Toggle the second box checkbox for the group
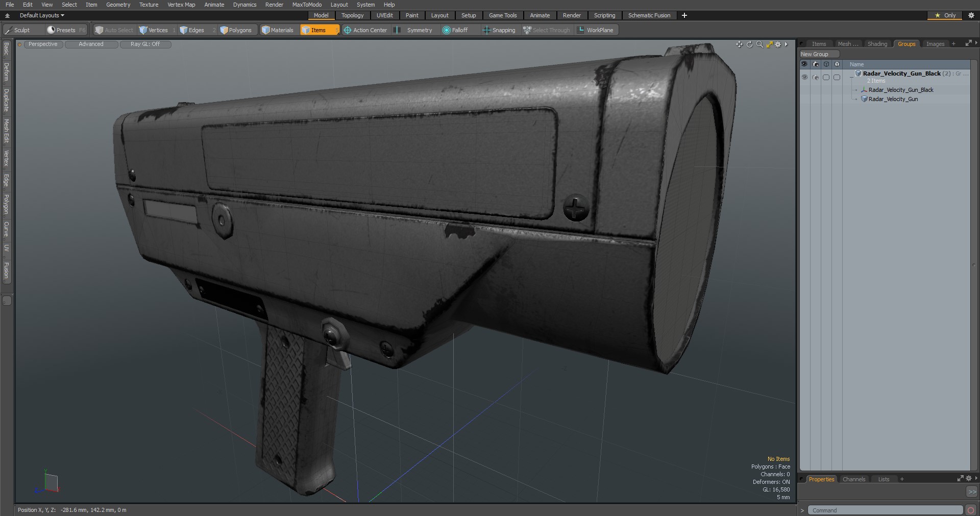The image size is (980, 516). 837,78
